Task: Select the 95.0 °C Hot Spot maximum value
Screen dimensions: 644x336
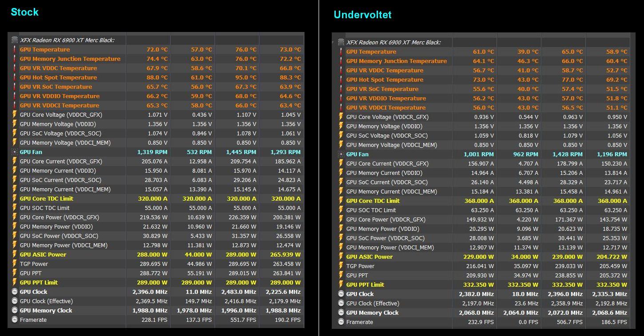Action: (x=246, y=77)
